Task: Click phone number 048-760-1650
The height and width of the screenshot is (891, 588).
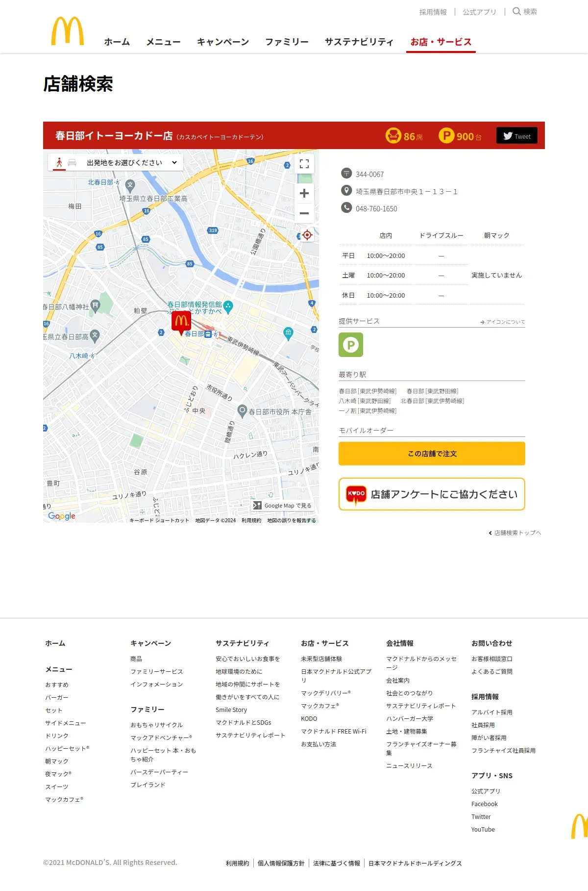Action: click(x=376, y=208)
